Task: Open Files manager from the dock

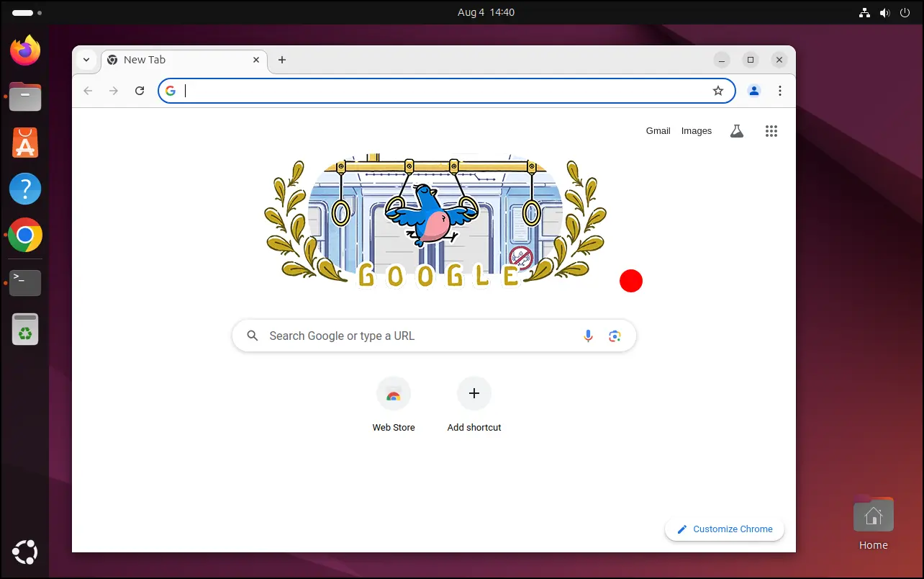Action: tap(25, 96)
